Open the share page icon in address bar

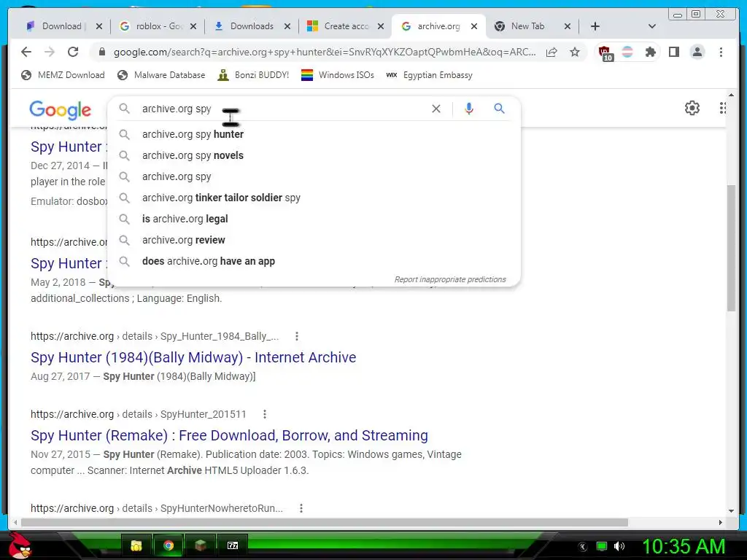coord(551,52)
